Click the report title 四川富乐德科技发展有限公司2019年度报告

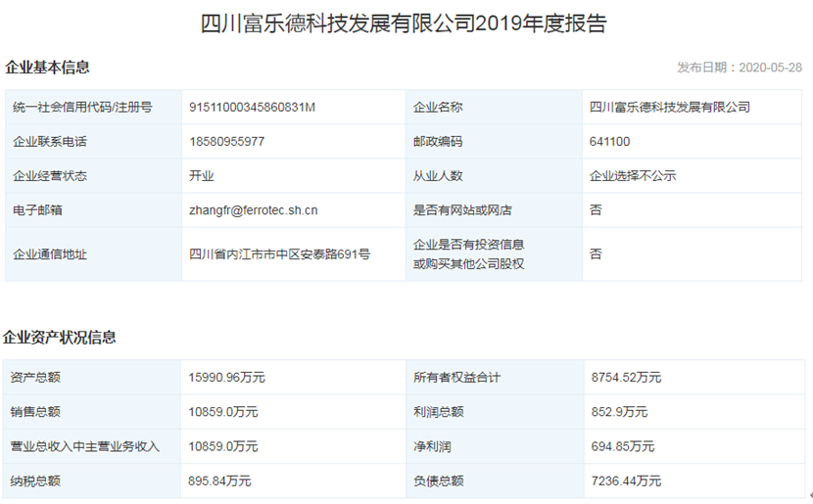coord(404,23)
